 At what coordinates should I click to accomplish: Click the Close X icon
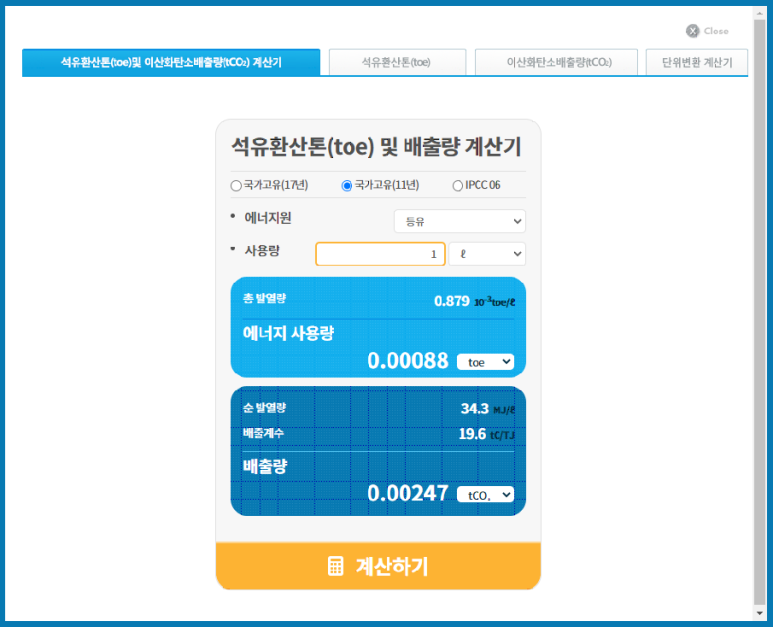(x=692, y=31)
